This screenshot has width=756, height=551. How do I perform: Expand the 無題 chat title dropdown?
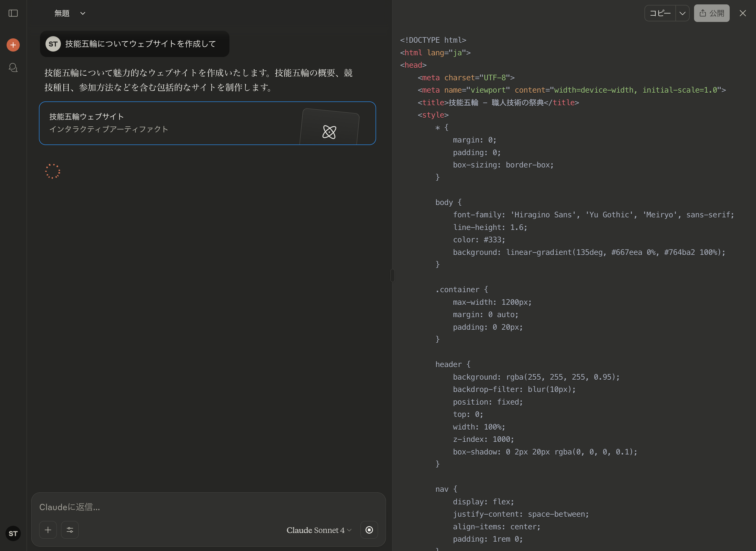coord(83,13)
